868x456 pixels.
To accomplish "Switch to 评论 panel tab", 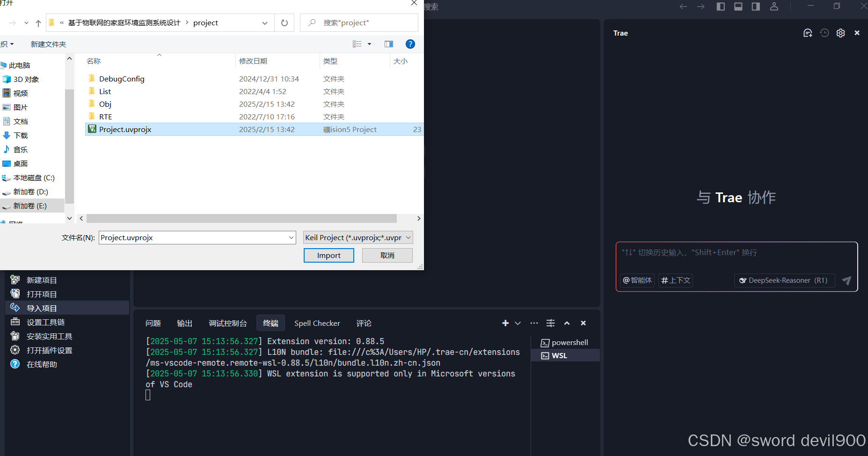I will click(x=364, y=324).
